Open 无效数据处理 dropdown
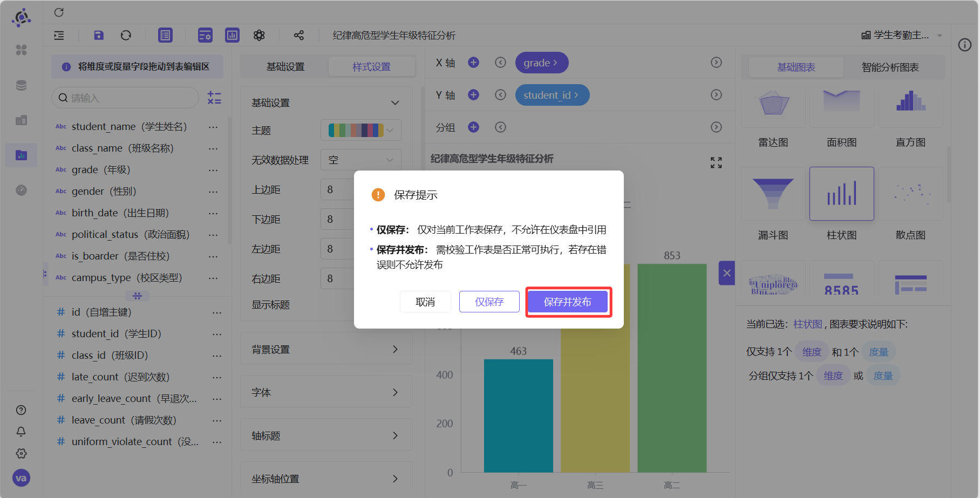980x498 pixels. click(x=361, y=160)
